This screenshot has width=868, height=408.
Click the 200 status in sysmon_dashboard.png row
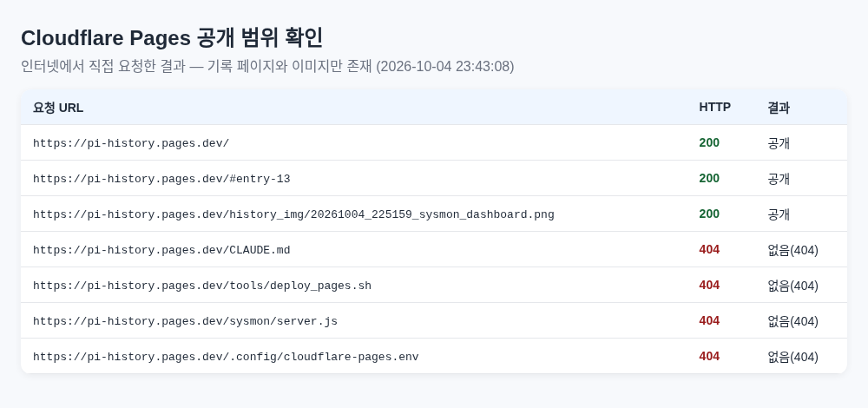[x=709, y=214]
